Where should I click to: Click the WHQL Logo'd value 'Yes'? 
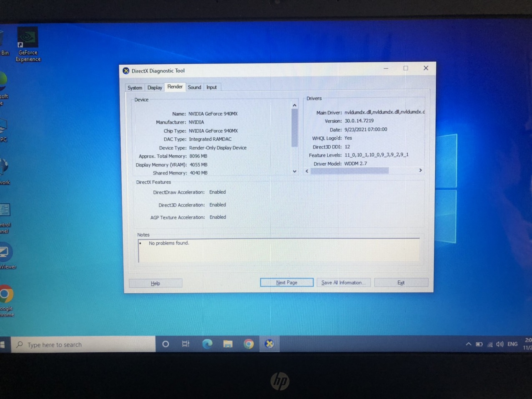pyautogui.click(x=348, y=138)
